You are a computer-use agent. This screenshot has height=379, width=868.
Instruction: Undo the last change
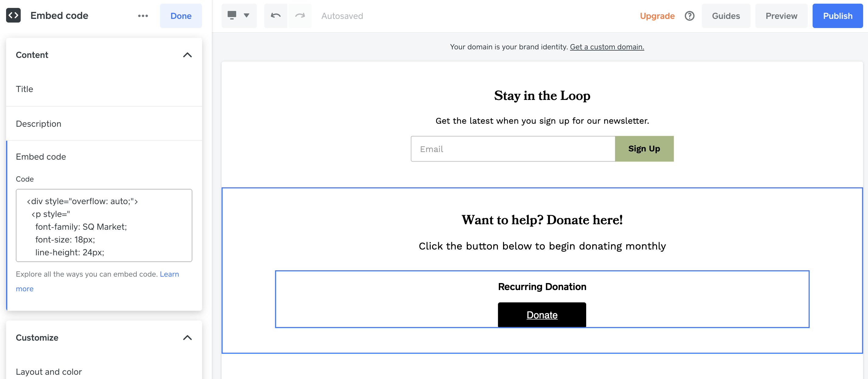[276, 16]
